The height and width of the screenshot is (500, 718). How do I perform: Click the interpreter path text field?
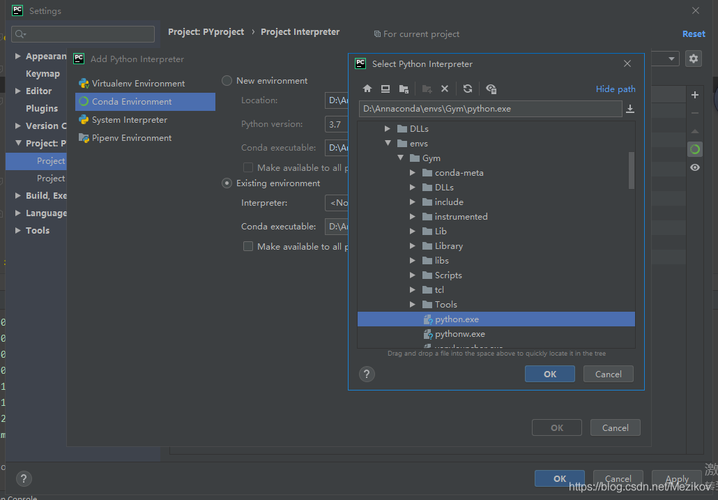point(490,109)
